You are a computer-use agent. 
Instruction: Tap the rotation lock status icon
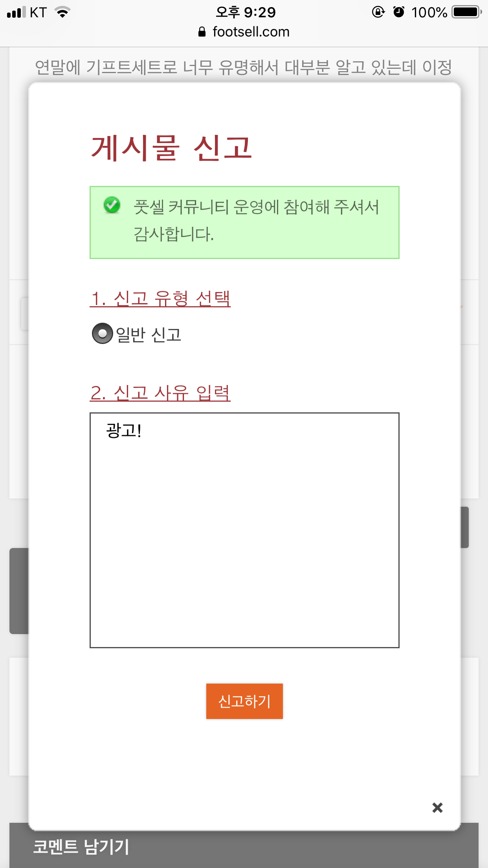click(x=378, y=12)
